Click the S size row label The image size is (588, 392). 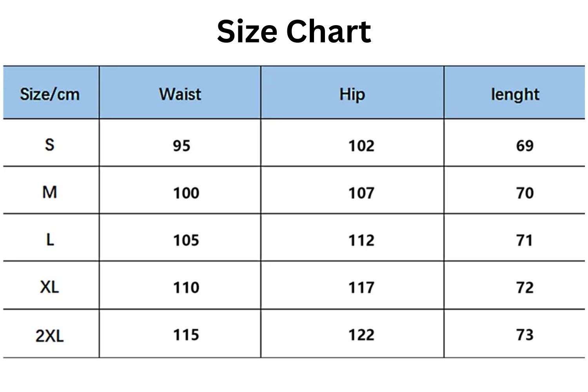(x=49, y=145)
